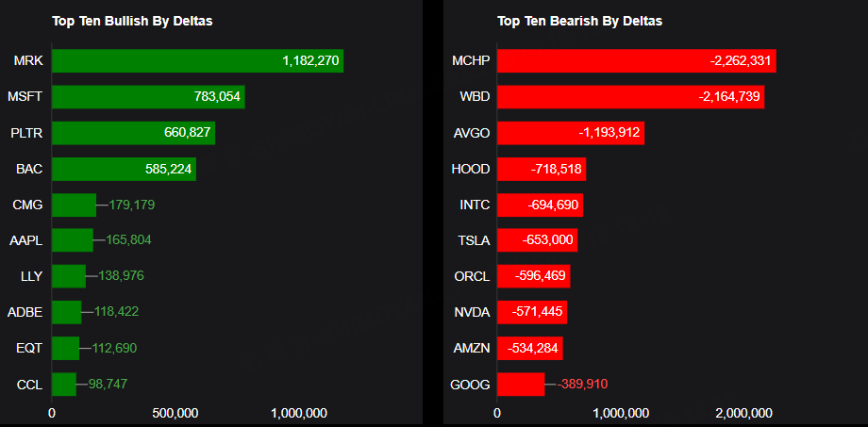Select the MSFT bar showing 783,054
Image resolution: width=868 pixels, height=427 pixels.
(148, 97)
